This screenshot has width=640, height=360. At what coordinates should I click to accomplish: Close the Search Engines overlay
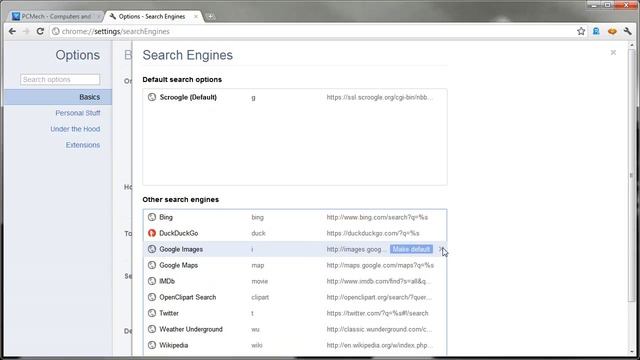click(613, 53)
